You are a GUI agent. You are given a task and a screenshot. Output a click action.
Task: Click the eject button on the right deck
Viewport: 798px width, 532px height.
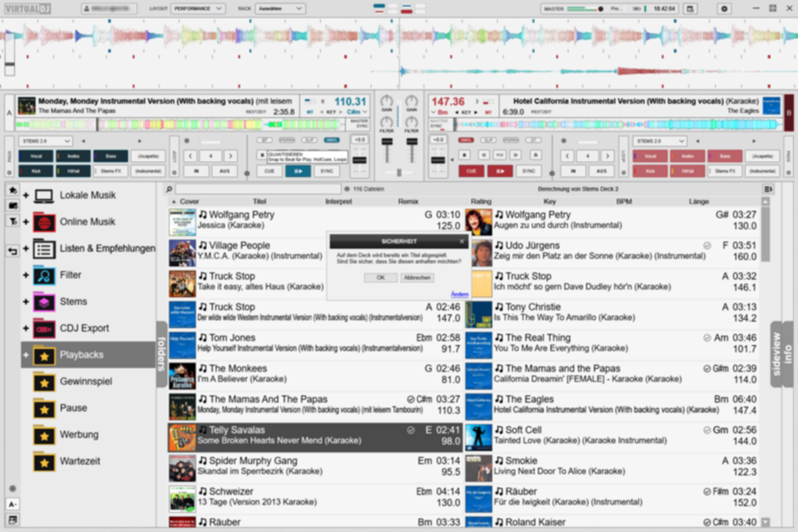(535, 155)
